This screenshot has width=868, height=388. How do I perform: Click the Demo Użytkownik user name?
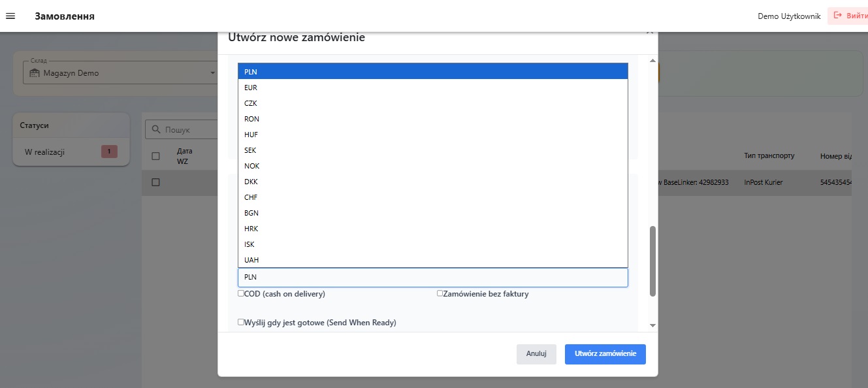(x=789, y=16)
